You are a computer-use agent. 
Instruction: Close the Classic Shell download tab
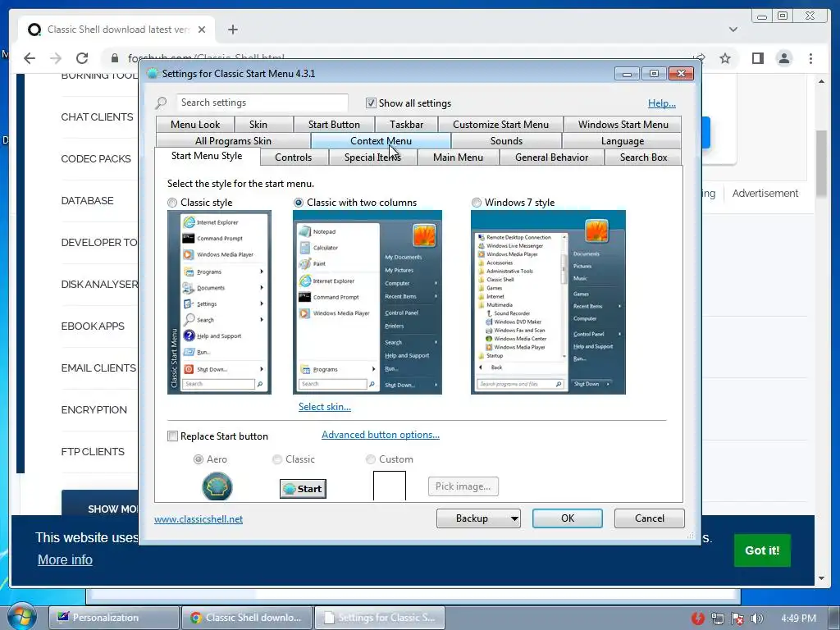click(x=202, y=30)
